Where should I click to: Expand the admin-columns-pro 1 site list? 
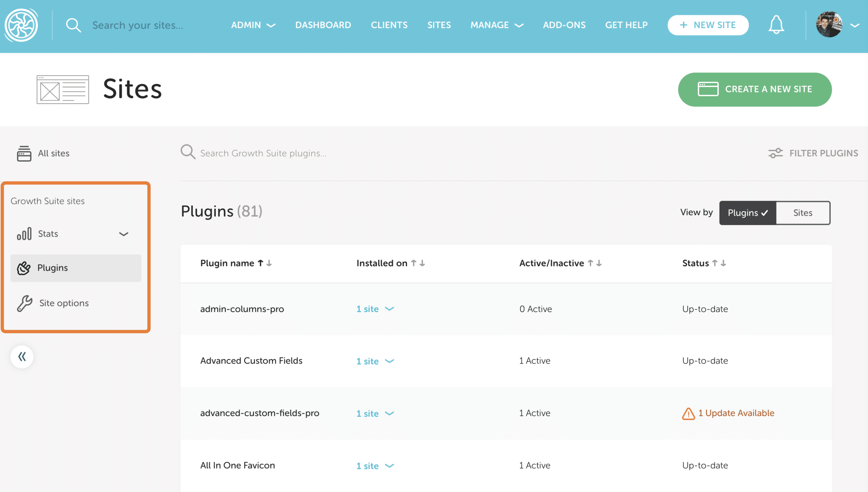pos(375,309)
